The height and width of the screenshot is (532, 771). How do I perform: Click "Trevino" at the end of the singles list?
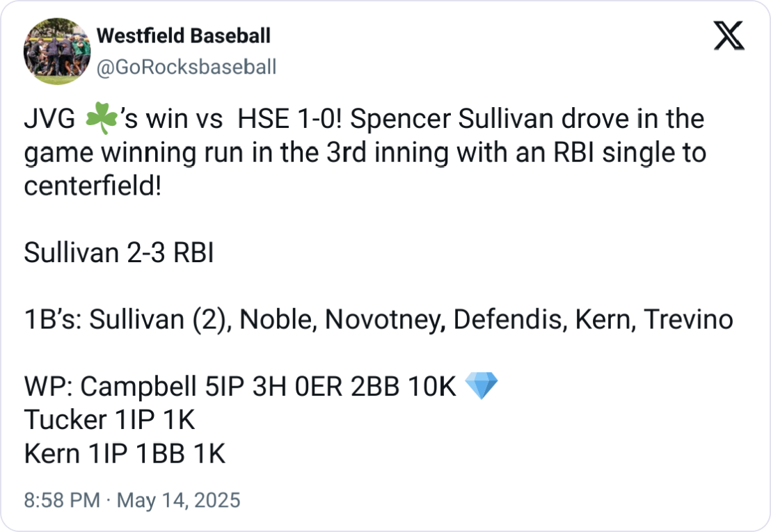(687, 320)
